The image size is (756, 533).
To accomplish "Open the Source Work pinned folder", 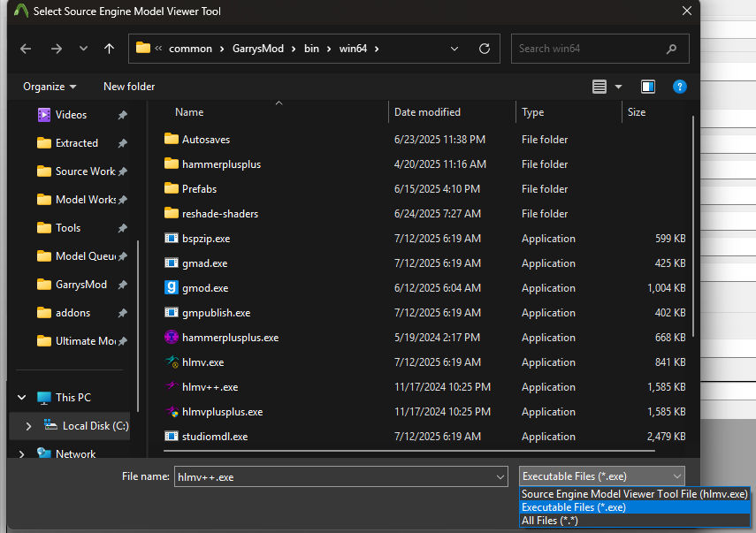I will pyautogui.click(x=85, y=171).
